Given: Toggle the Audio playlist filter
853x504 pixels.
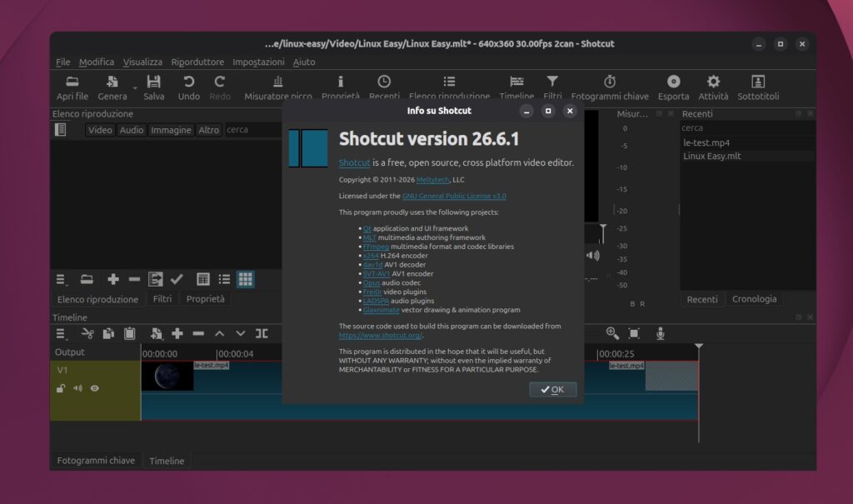Looking at the screenshot, I should 132,129.
